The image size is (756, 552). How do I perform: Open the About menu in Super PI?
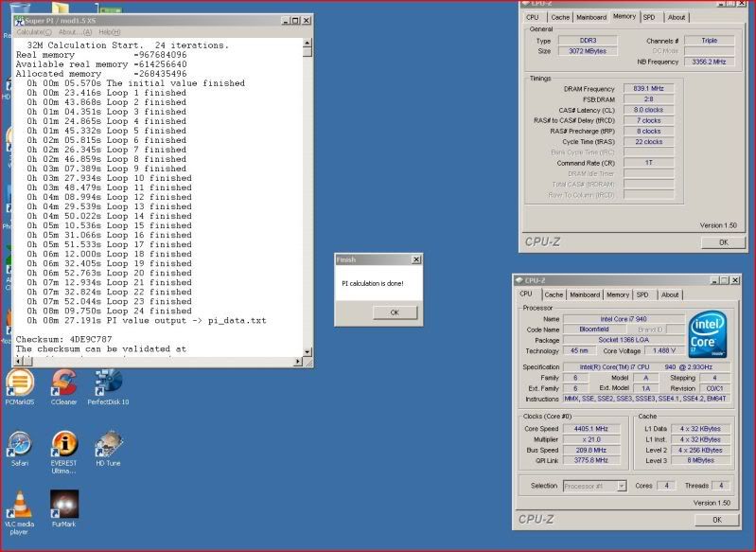pyautogui.click(x=75, y=32)
